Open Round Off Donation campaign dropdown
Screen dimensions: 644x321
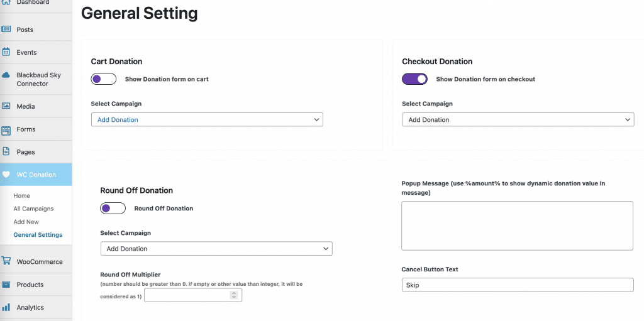click(216, 248)
